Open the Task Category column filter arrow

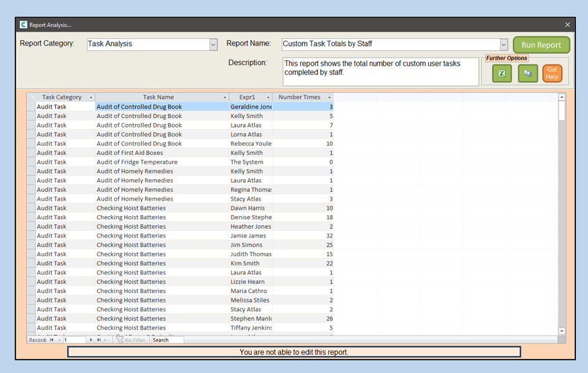click(x=91, y=98)
